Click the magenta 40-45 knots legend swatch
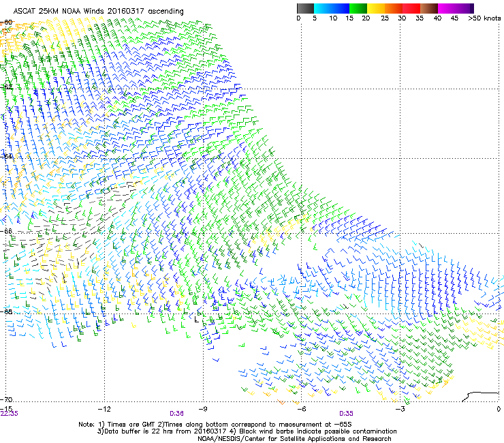This screenshot has width=504, height=443. [x=447, y=8]
